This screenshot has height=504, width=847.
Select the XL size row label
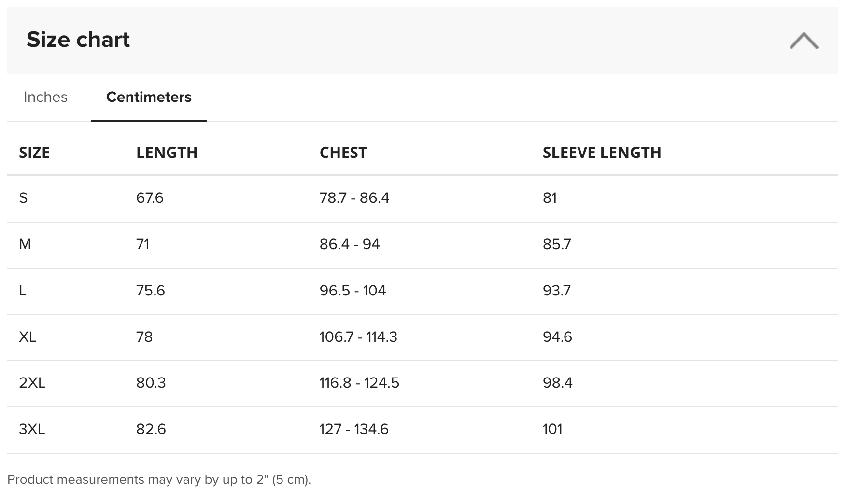click(x=28, y=337)
